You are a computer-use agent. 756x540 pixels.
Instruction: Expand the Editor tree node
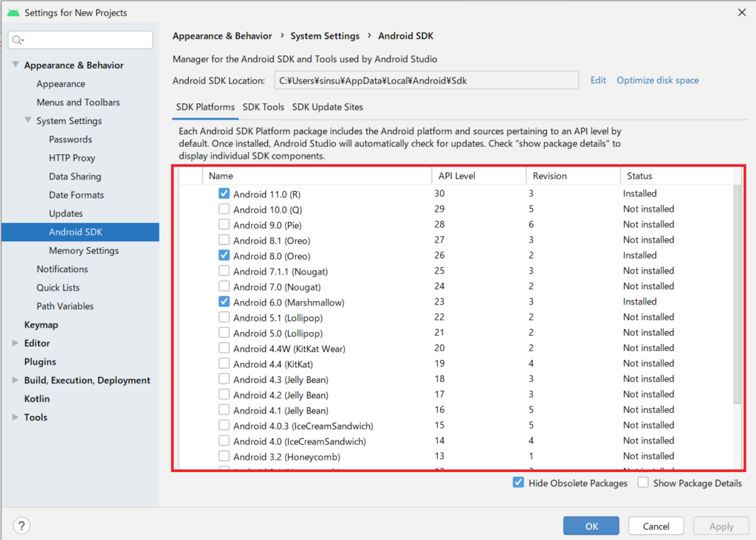16,343
